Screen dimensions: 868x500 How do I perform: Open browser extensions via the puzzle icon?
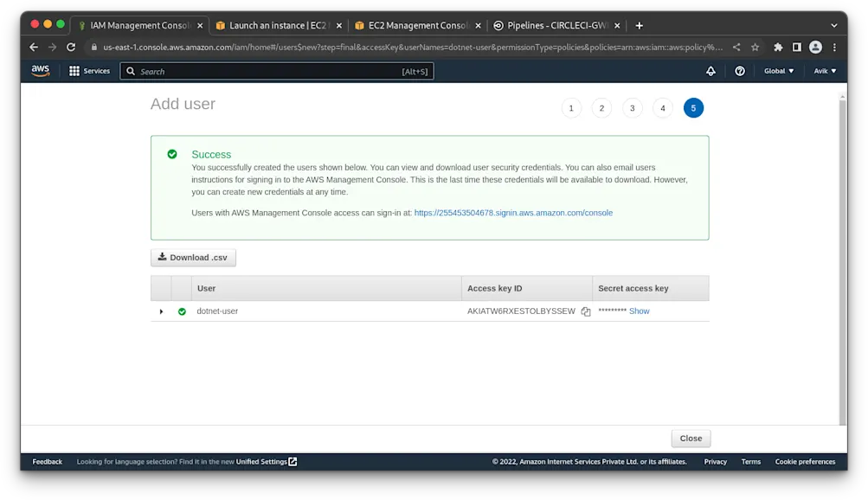tap(777, 47)
